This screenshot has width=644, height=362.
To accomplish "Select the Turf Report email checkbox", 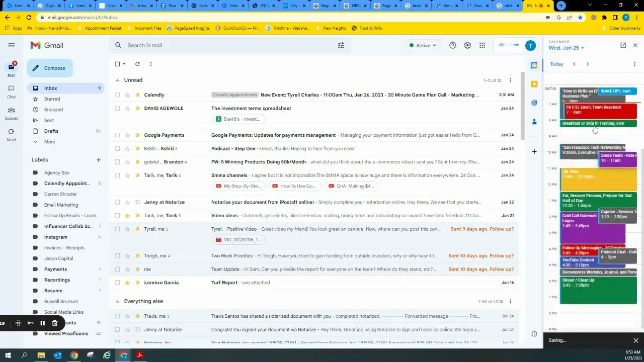I will (x=117, y=283).
